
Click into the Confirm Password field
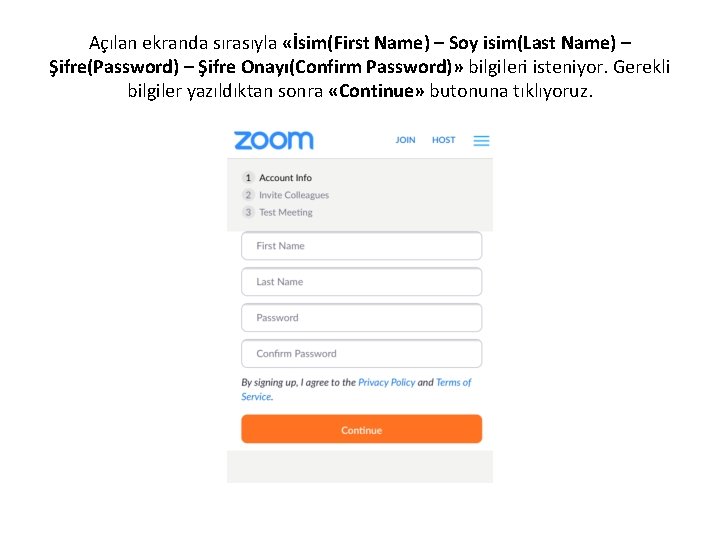361,354
